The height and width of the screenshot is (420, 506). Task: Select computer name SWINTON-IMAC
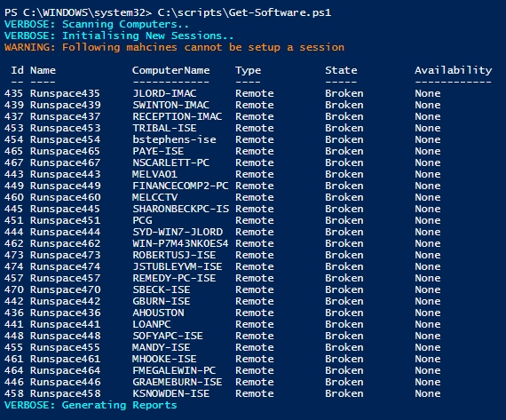[170, 105]
